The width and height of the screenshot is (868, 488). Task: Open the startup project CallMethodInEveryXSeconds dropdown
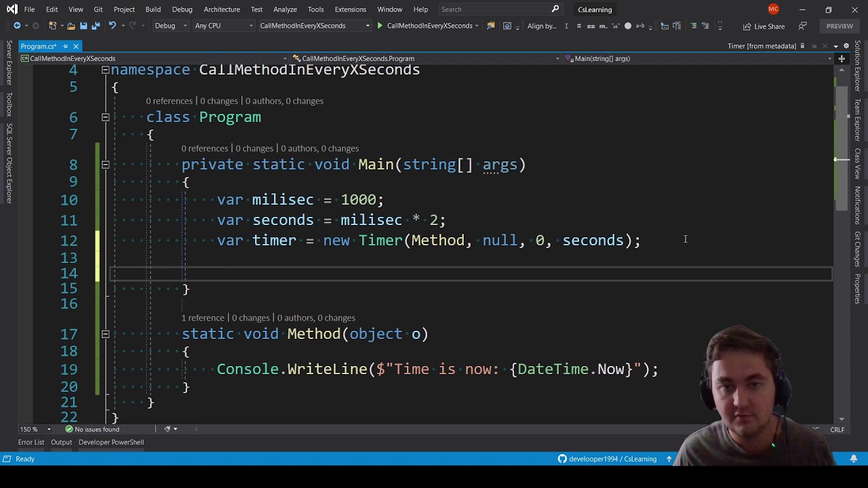click(x=315, y=26)
